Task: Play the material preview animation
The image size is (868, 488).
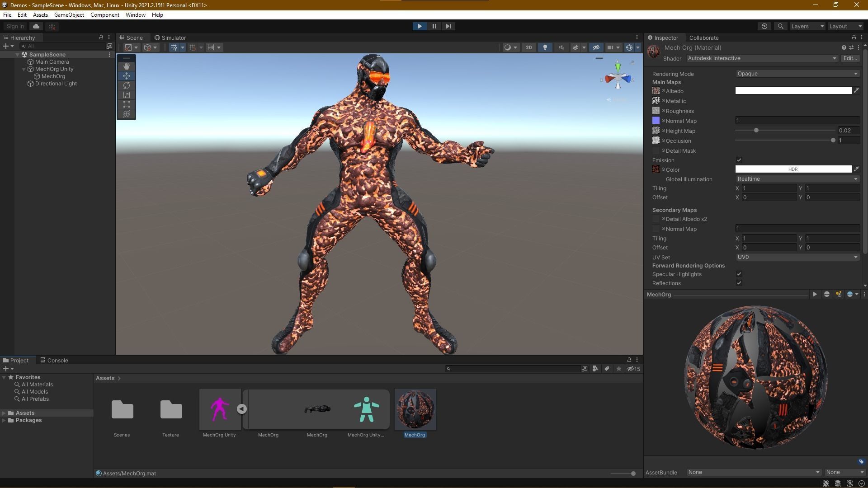Action: click(815, 294)
